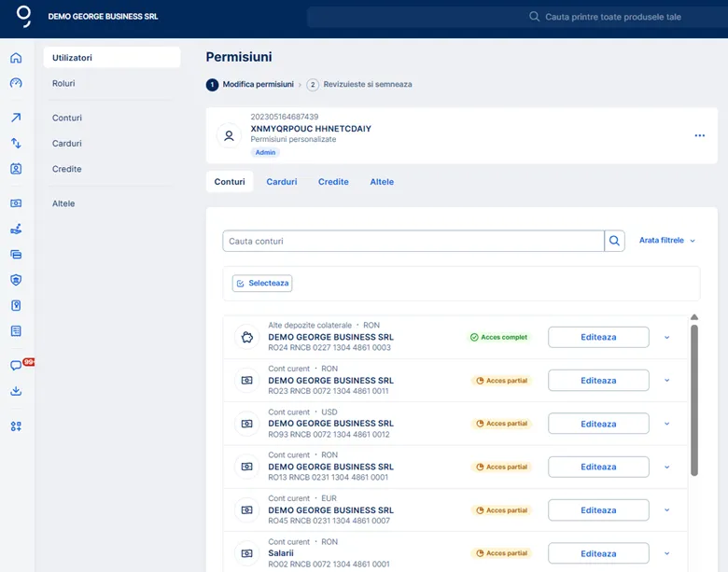The width and height of the screenshot is (728, 572).
Task: Expand the USD Cont curent row chevron
Action: 666,424
